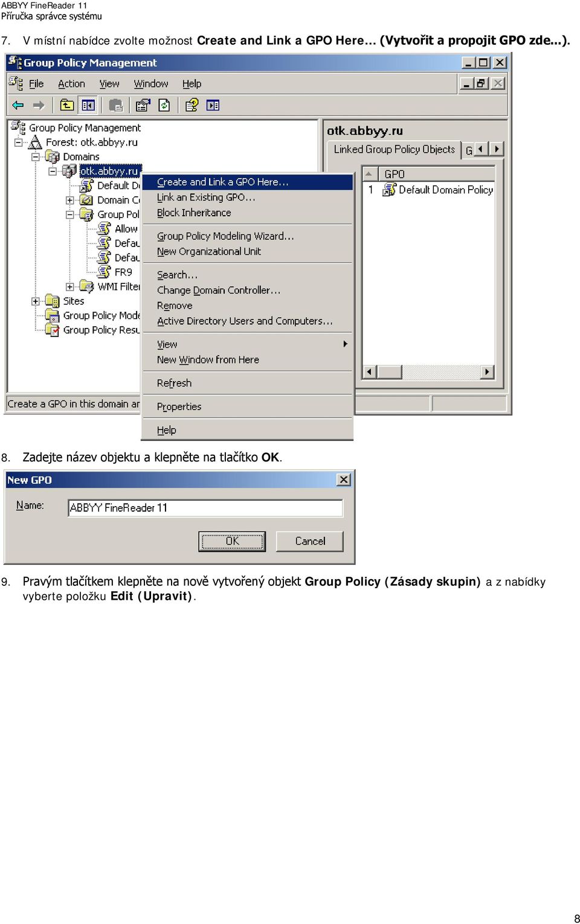Viewport: 580px width, 924px height.
Task: Open the View submenu arrow in context menu
Action: tap(345, 344)
